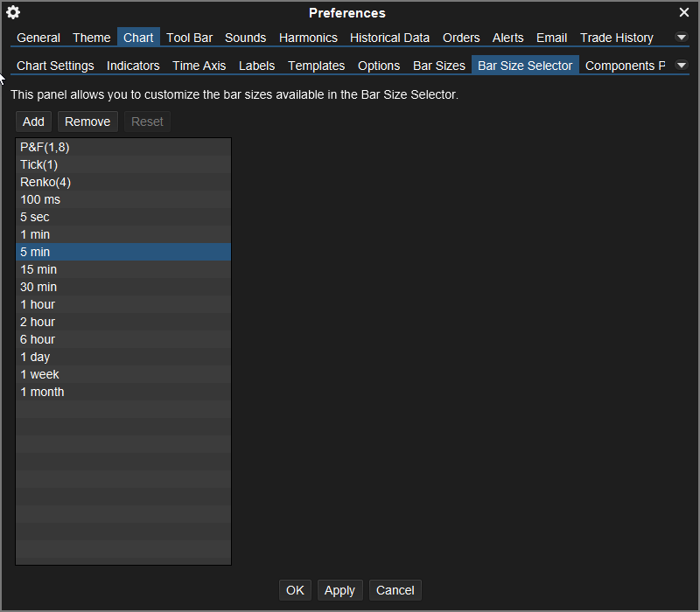Cancel the preferences changes
The image size is (700, 612).
pyautogui.click(x=395, y=590)
